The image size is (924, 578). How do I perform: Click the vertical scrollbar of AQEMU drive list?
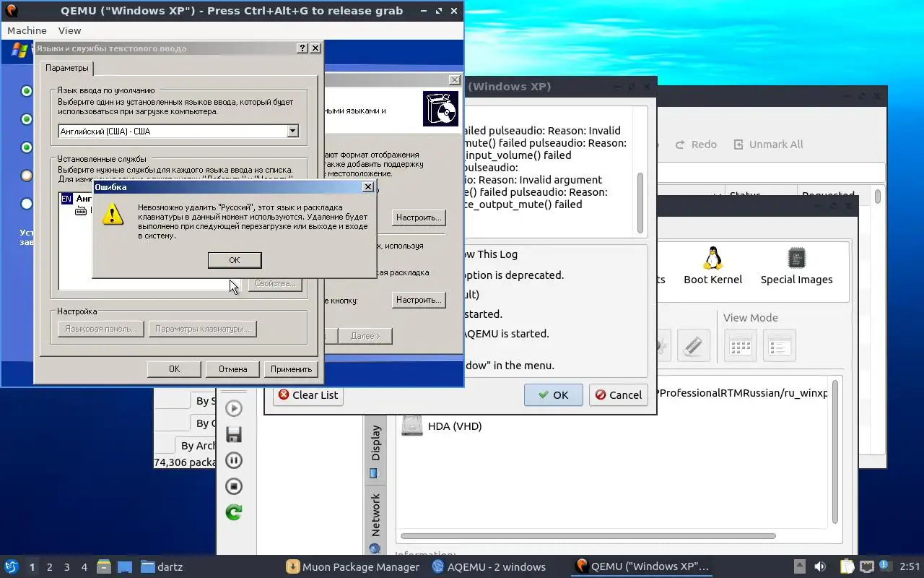pyautogui.click(x=834, y=452)
